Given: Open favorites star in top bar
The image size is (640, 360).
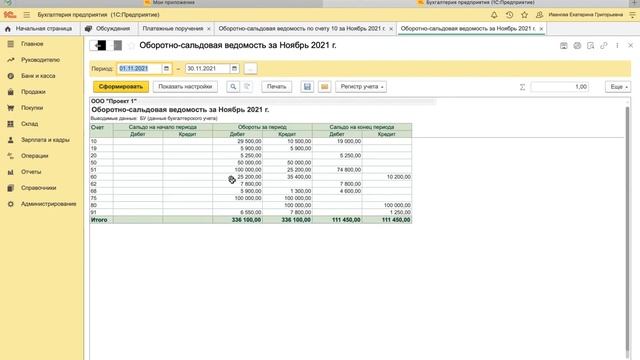Looking at the screenshot, I should tap(524, 15).
